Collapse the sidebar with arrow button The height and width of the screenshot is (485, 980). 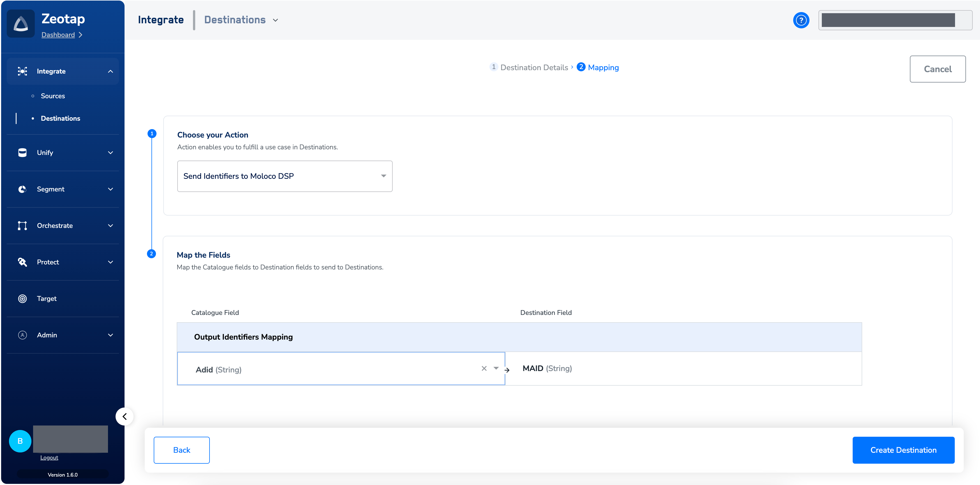click(125, 417)
